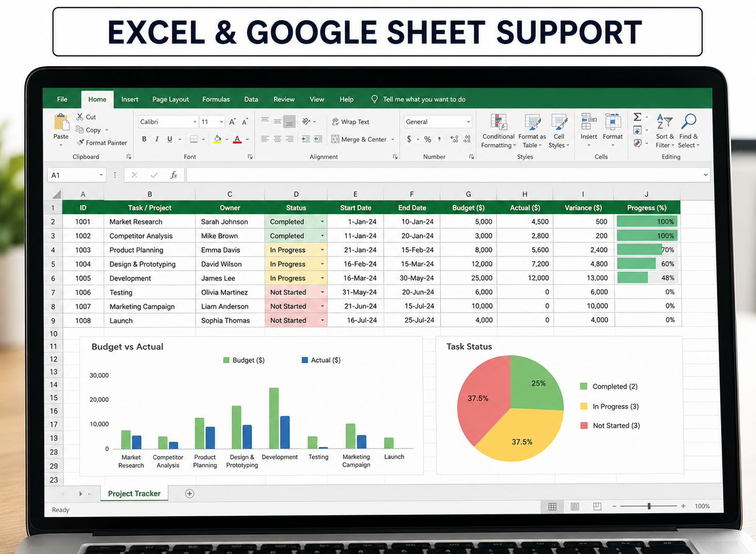
Task: Click the Copy icon
Action: (80, 130)
